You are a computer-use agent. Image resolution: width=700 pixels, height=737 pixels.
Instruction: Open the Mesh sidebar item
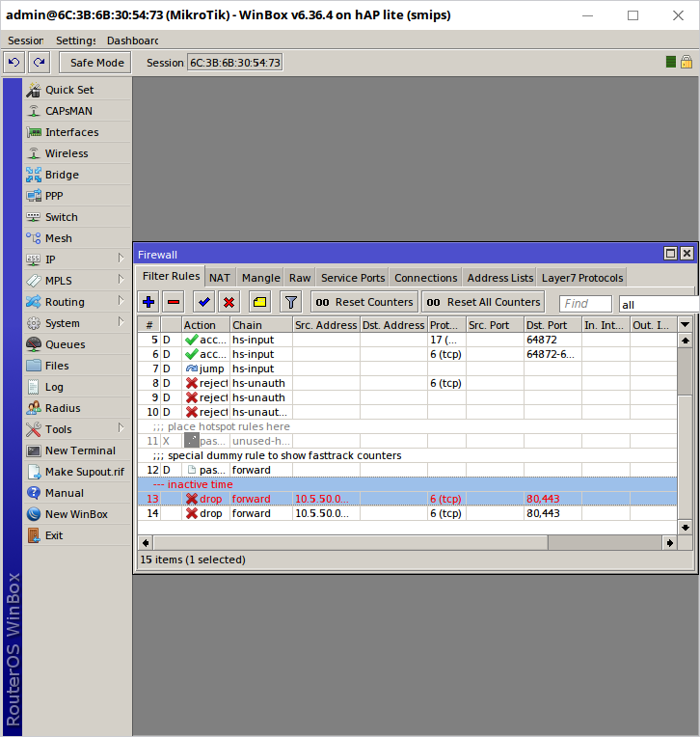tap(77, 238)
